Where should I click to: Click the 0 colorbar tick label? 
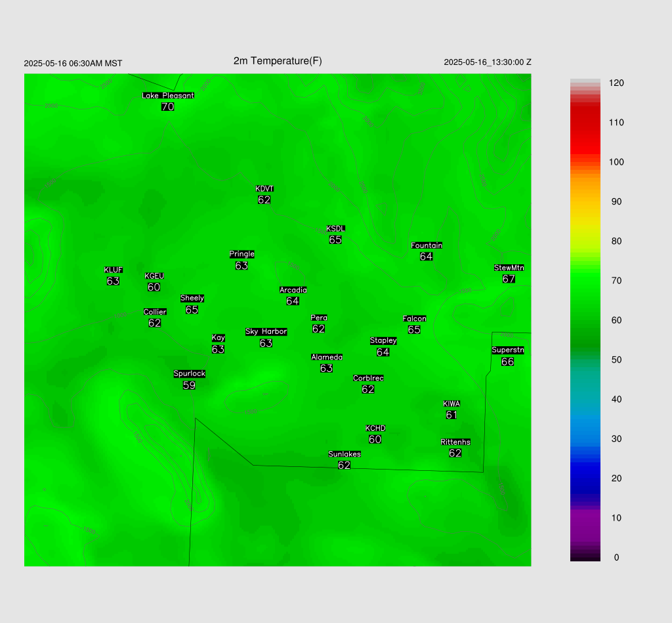pyautogui.click(x=616, y=557)
